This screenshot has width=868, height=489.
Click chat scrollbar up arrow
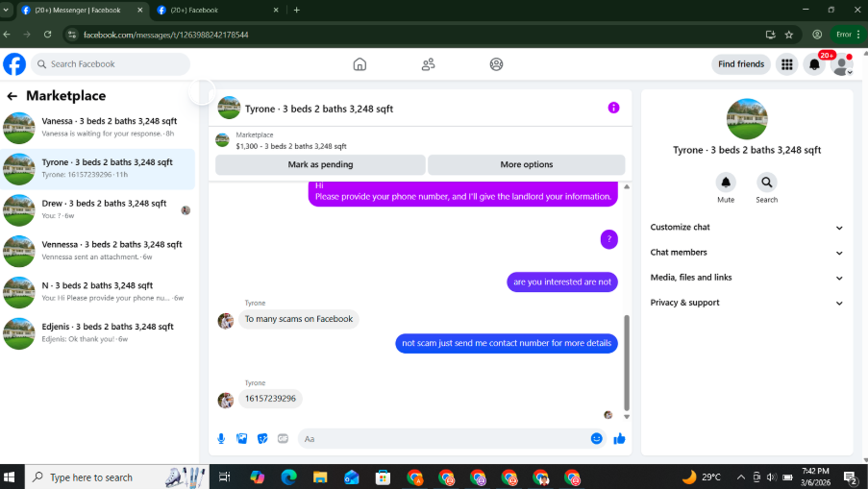[627, 186]
